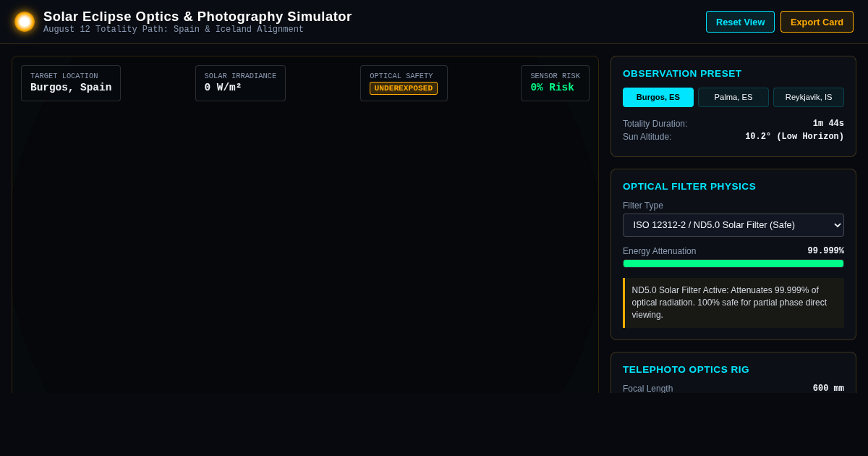Image resolution: width=868 pixels, height=456 pixels.
Task: Click the ND5.0 Solar Filter Active note
Action: pyautogui.click(x=733, y=303)
